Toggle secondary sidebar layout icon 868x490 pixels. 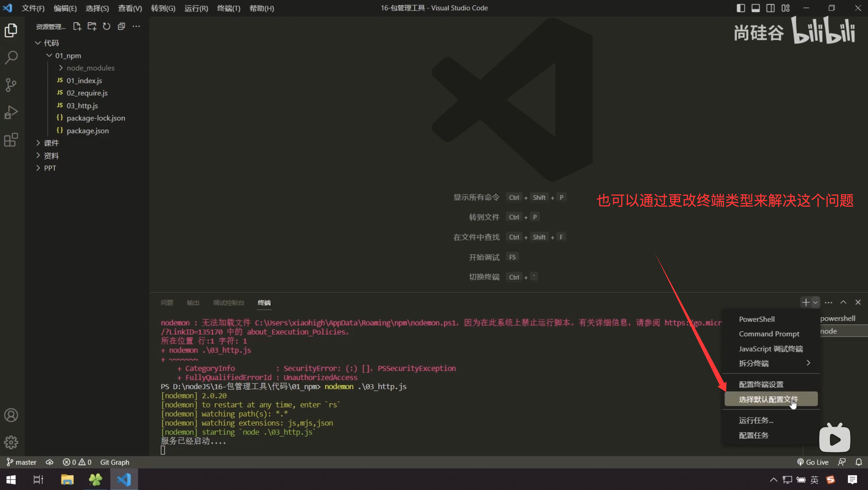(x=770, y=8)
